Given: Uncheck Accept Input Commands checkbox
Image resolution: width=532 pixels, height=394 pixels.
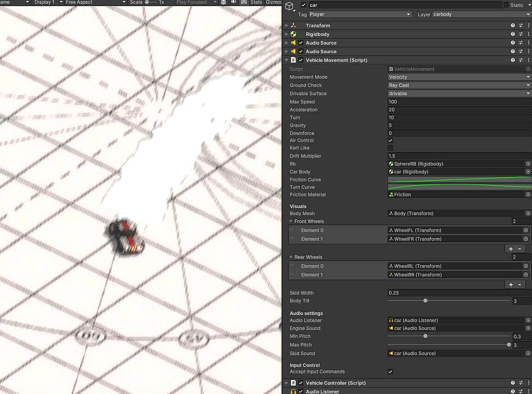Looking at the screenshot, I should click(391, 372).
